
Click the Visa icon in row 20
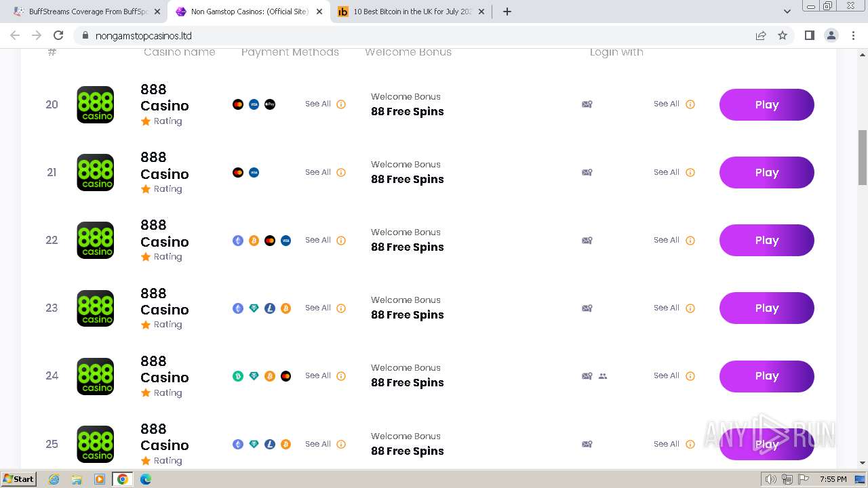point(254,104)
